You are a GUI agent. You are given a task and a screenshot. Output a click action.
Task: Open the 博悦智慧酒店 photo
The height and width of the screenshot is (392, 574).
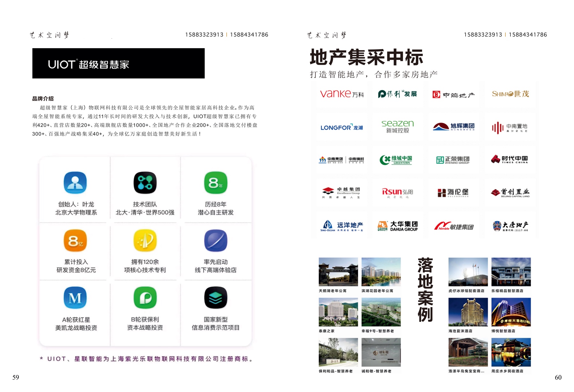click(511, 312)
